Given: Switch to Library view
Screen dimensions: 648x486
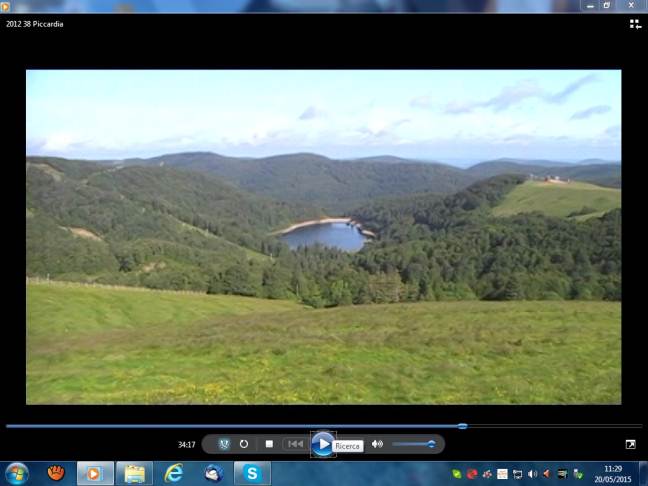Looking at the screenshot, I should point(635,24).
